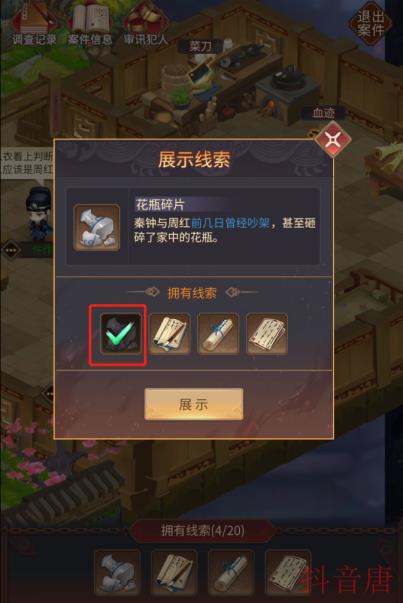The width and height of the screenshot is (403, 603).
Task: Select the open scroll with brush clue in dialog
Action: 170,334
